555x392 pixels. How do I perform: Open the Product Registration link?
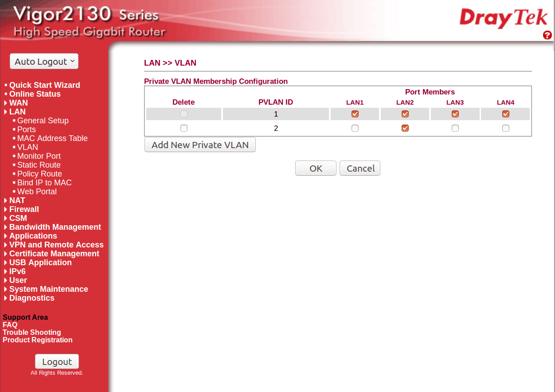point(38,340)
